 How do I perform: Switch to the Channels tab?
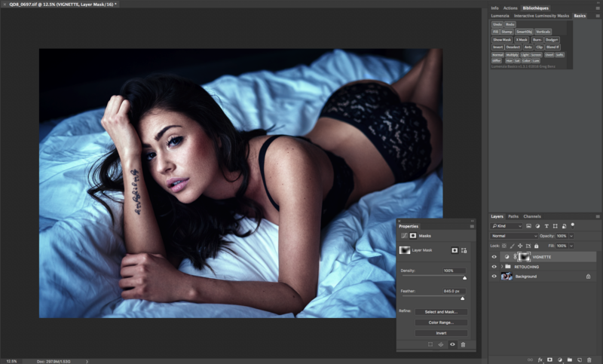(x=532, y=216)
